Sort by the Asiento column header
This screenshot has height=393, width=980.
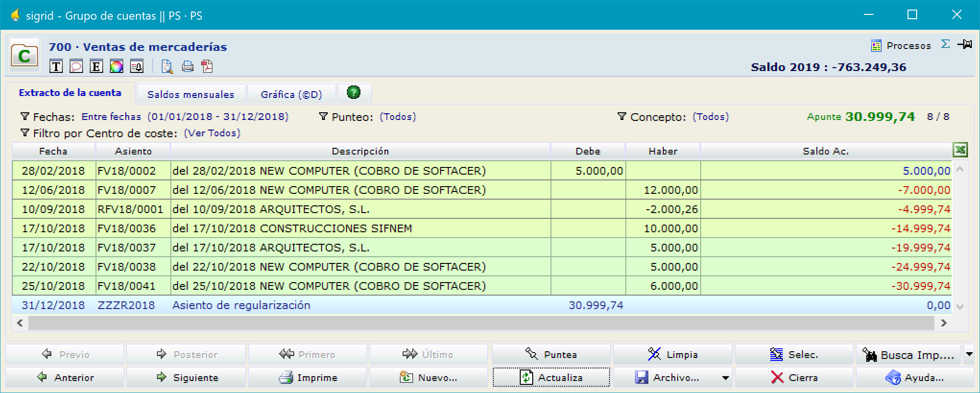[x=133, y=151]
